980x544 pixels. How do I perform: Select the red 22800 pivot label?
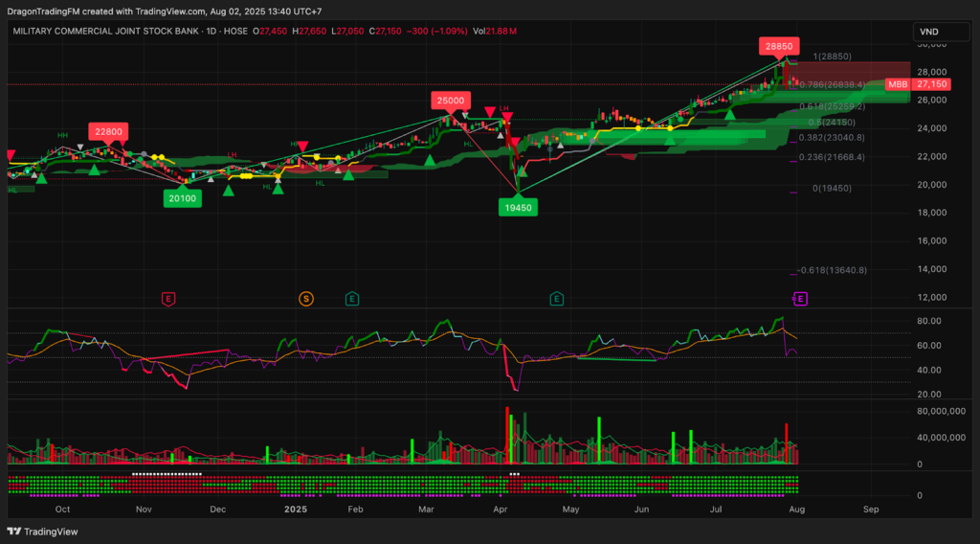107,131
